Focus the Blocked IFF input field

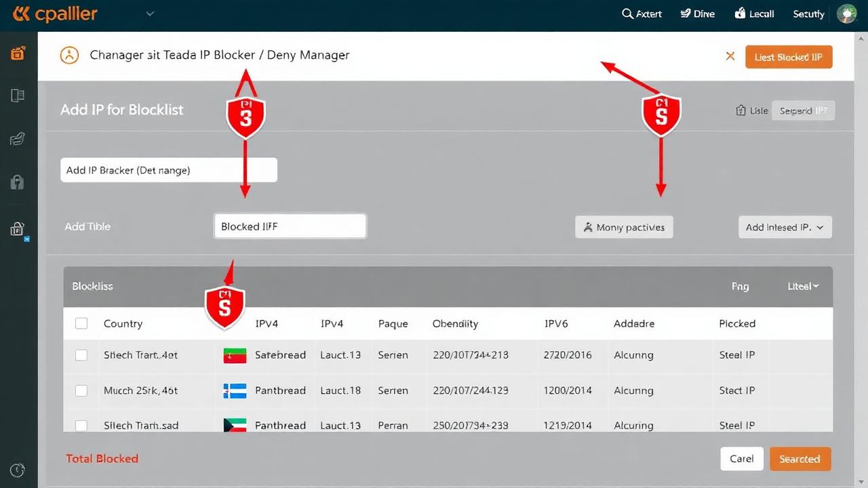click(x=290, y=226)
